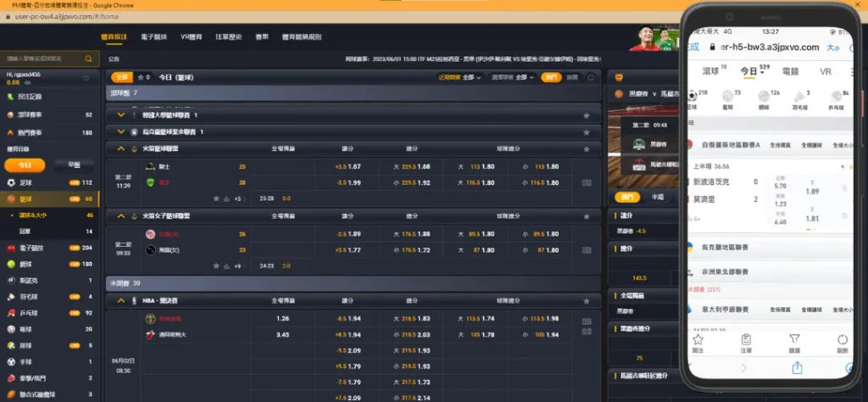
Task: Open 投注記錄 betting records icon
Action: tap(10, 97)
